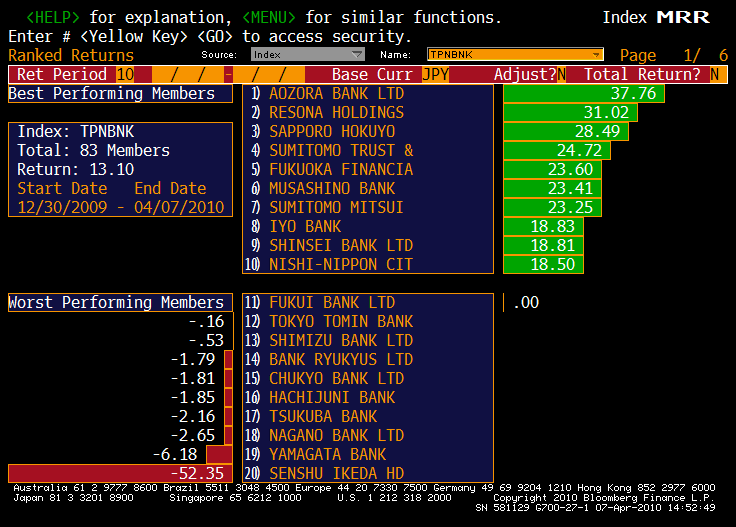736x527 pixels.
Task: Click the .00 return value
Action: (x=526, y=303)
